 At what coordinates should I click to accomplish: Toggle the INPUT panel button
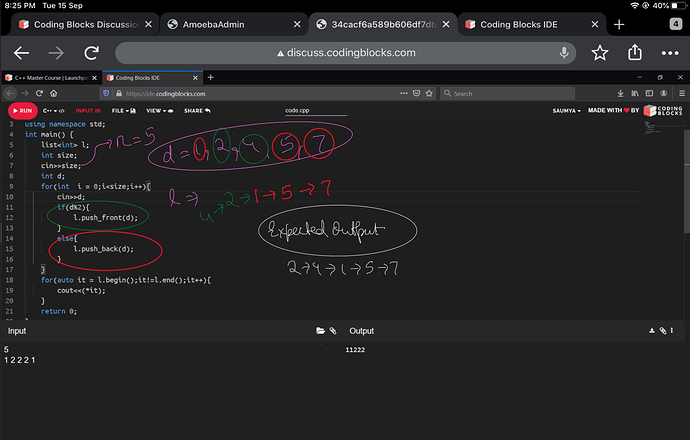pos(88,111)
